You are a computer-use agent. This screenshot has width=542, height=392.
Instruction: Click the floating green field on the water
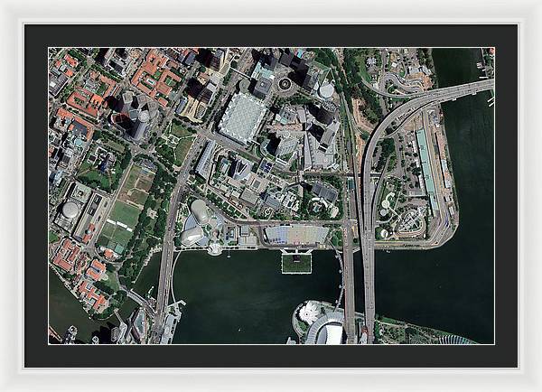(296, 263)
